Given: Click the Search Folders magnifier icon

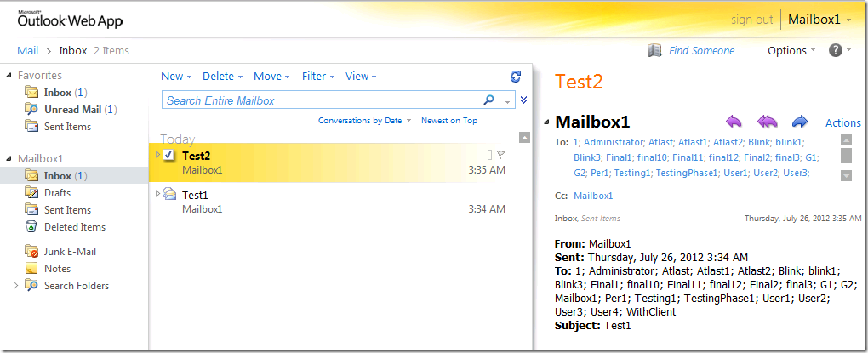Looking at the screenshot, I should (31, 286).
